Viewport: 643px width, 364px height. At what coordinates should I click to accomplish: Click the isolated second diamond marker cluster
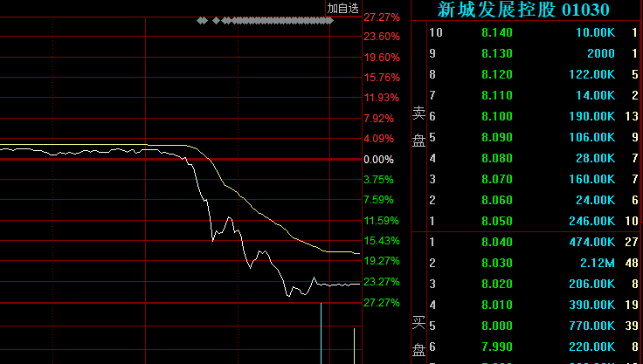coord(217,19)
